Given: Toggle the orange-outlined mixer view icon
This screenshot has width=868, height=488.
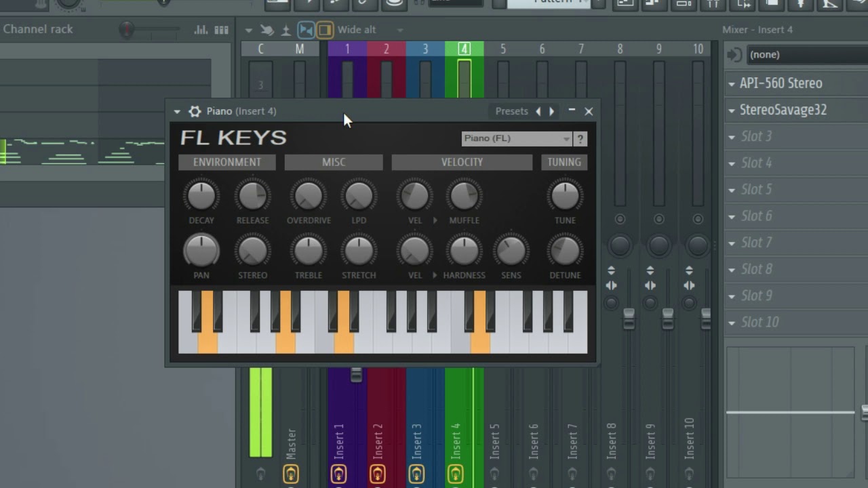Looking at the screenshot, I should pos(325,30).
